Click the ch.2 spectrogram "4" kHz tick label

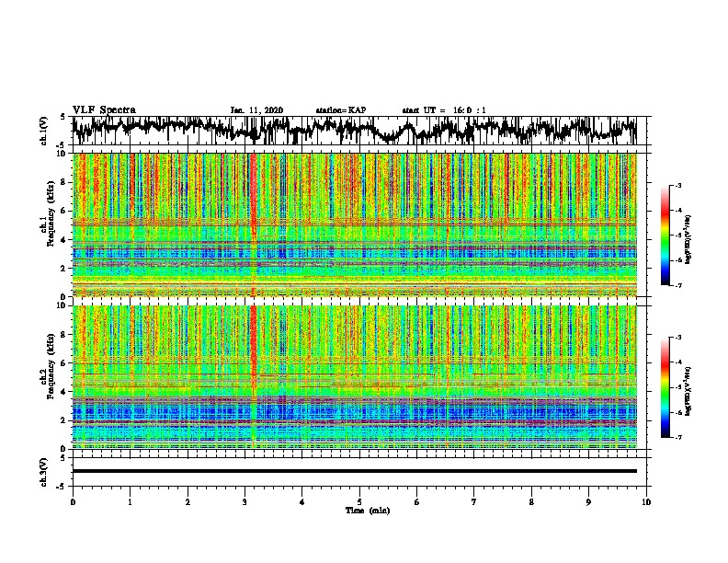coord(64,392)
